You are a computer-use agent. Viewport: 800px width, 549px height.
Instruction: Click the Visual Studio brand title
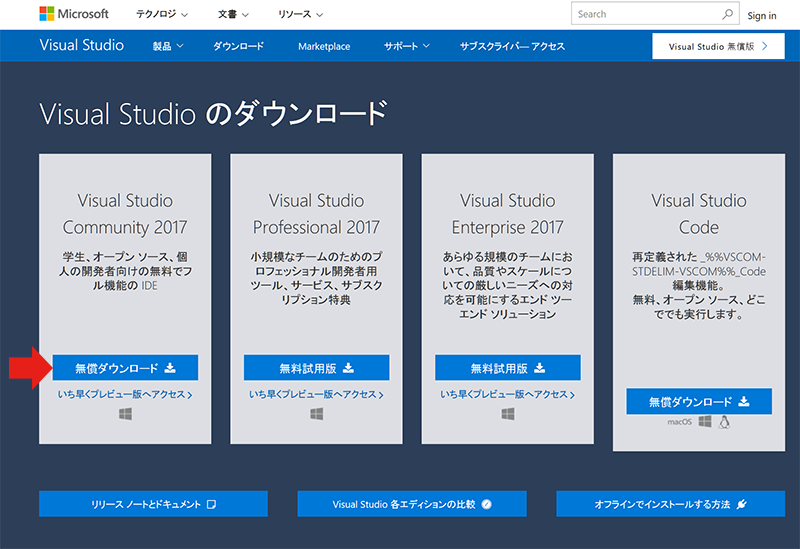pyautogui.click(x=82, y=45)
